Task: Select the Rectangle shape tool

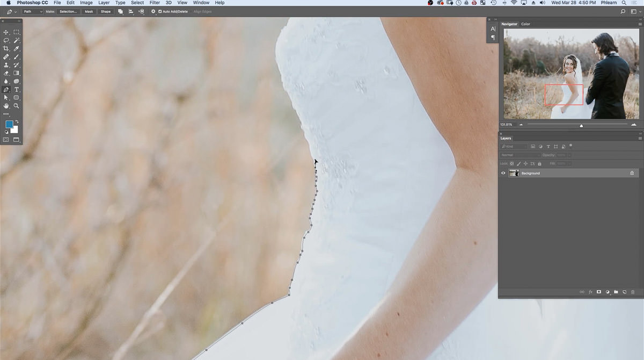Action: (17, 98)
